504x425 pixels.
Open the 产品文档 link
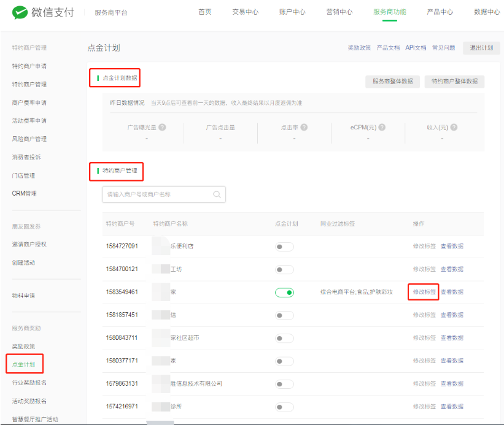388,48
